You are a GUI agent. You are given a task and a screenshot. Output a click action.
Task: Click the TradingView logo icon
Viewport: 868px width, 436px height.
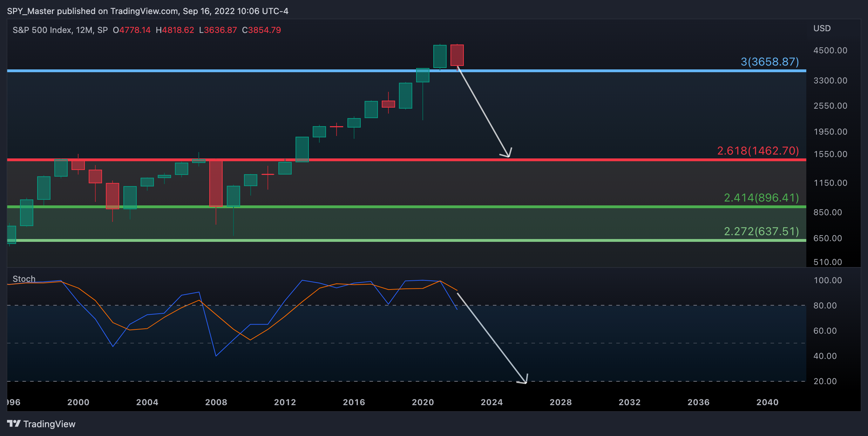(14, 424)
